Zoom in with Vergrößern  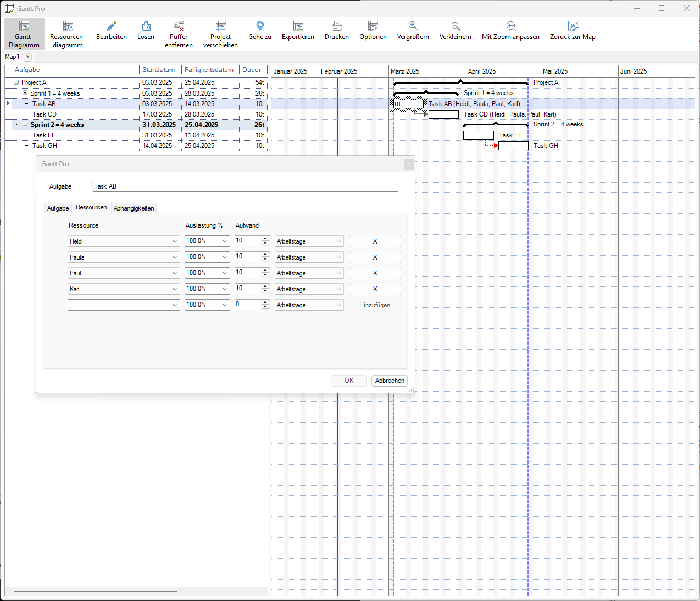(413, 30)
